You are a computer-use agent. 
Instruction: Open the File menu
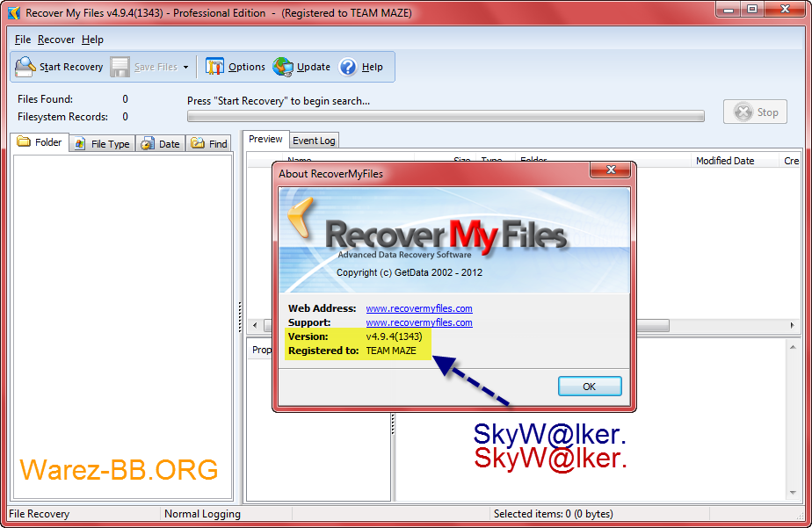[x=23, y=40]
